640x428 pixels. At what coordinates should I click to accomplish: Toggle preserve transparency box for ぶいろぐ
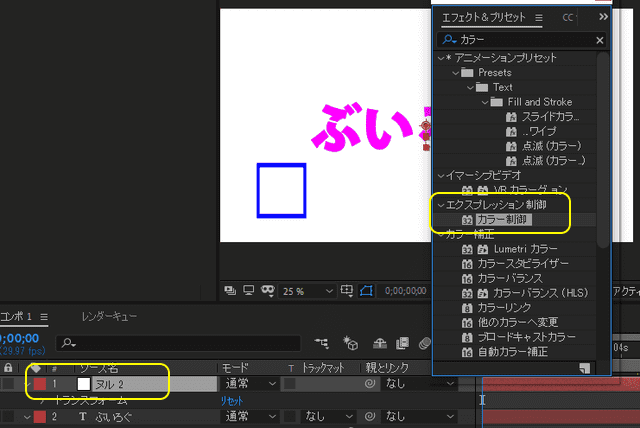(290, 416)
